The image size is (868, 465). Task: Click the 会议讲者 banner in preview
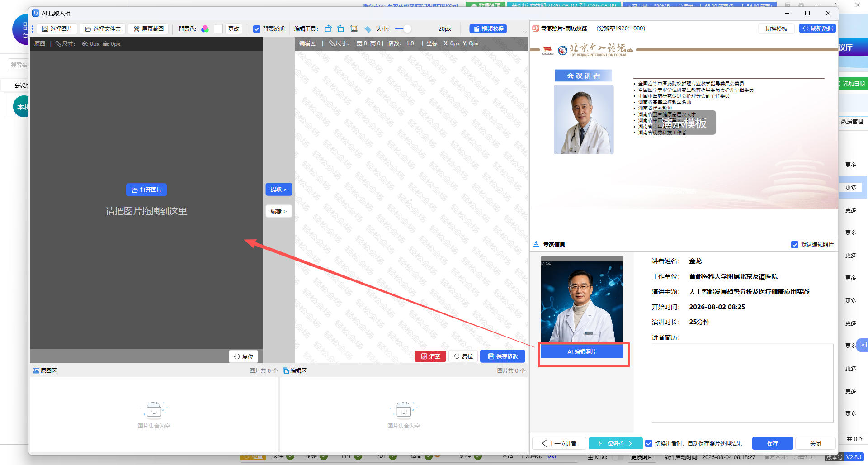pos(584,76)
